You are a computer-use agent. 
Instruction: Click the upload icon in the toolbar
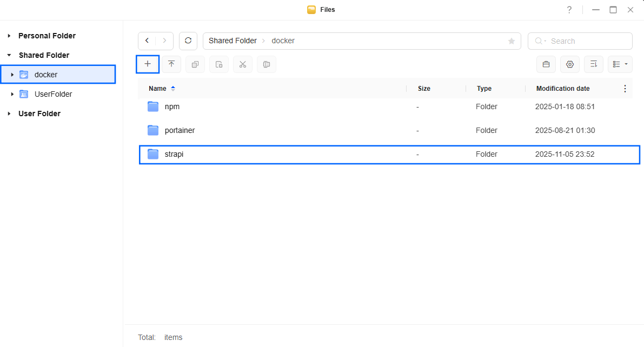(x=171, y=64)
